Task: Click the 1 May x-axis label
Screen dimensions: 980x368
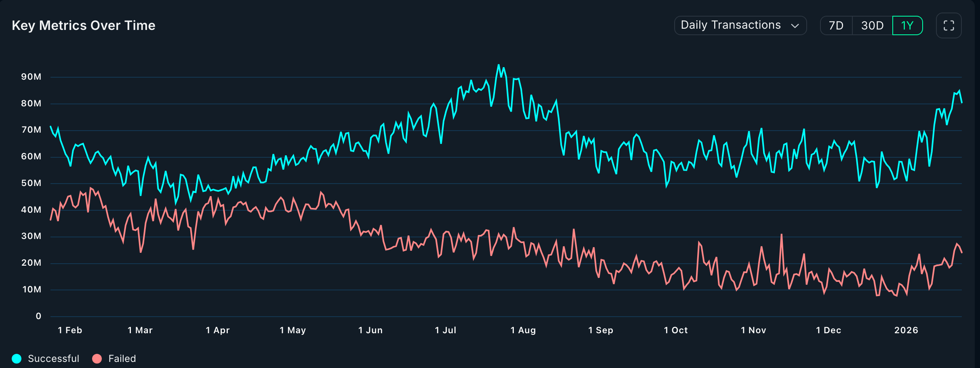Action: (x=293, y=330)
